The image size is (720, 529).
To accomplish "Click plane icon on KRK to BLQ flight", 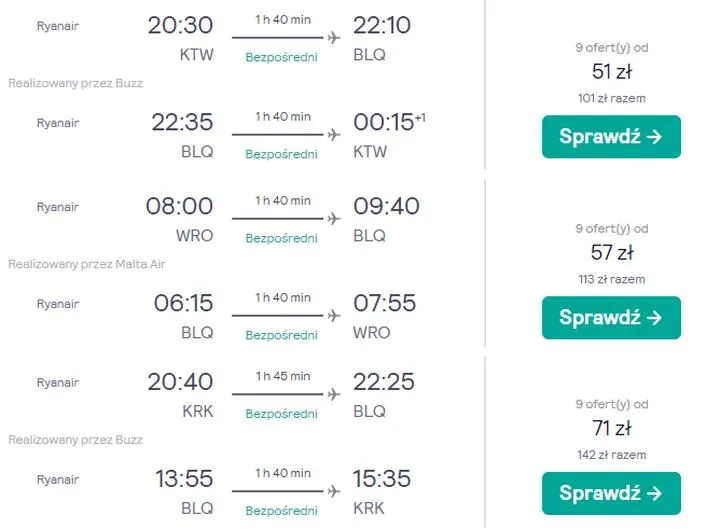I will coord(333,394).
